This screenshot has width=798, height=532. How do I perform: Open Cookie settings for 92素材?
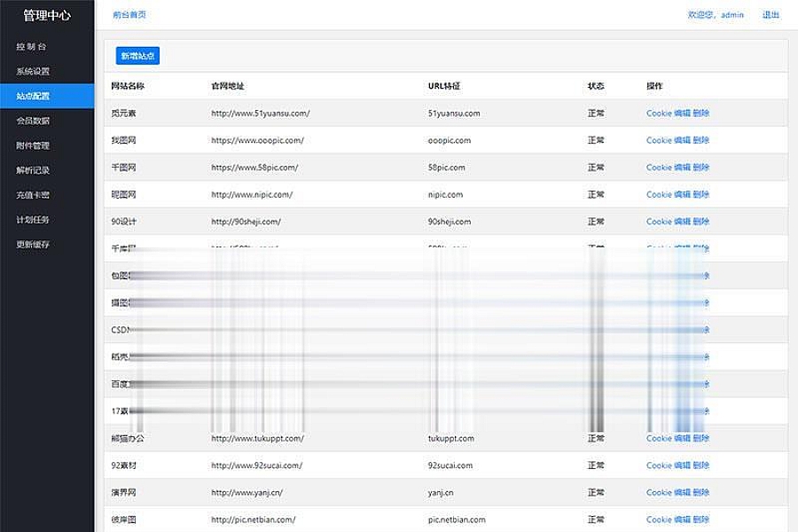coord(659,465)
